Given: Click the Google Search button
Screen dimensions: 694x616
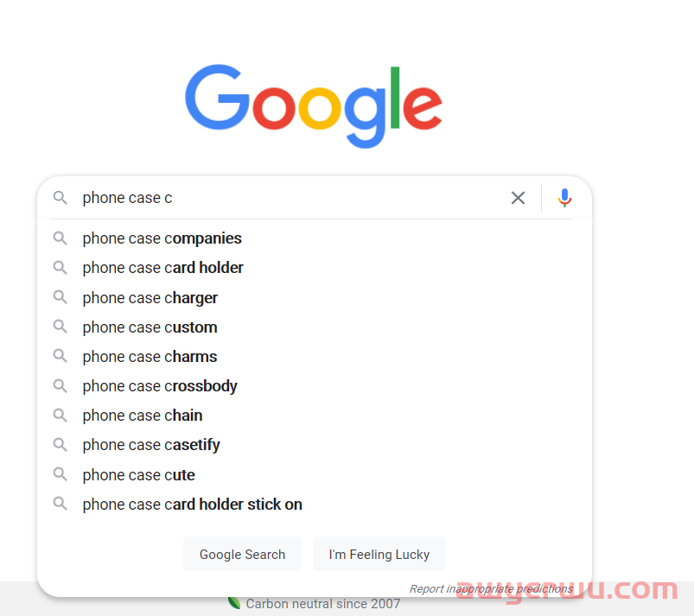Looking at the screenshot, I should [242, 554].
